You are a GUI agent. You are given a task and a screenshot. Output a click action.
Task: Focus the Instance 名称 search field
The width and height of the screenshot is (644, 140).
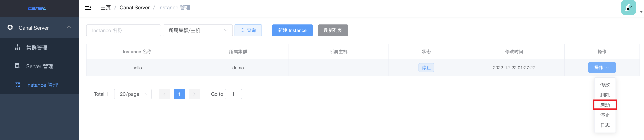click(x=123, y=30)
